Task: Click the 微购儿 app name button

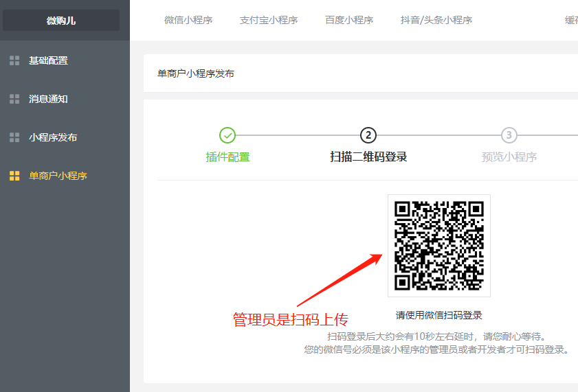Action: 61,20
